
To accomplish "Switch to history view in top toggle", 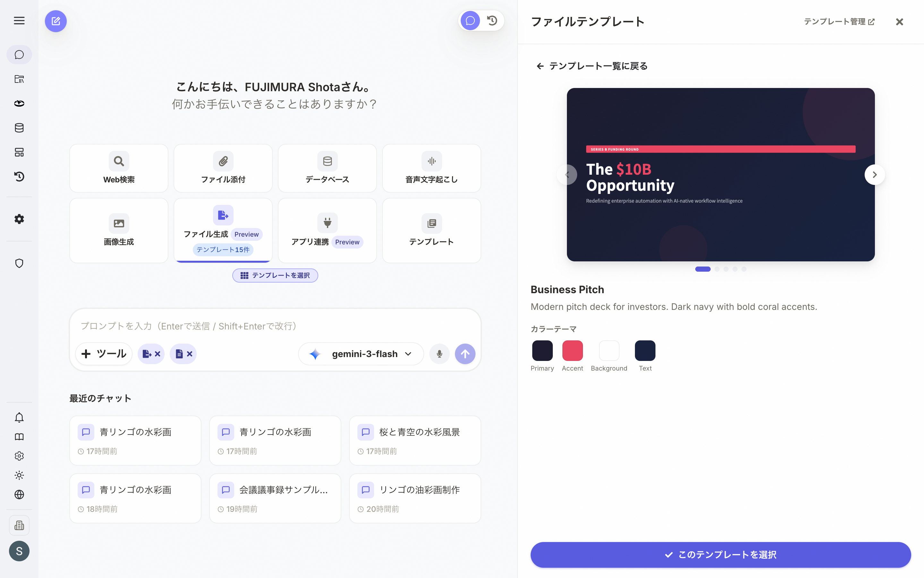I will coord(492,21).
